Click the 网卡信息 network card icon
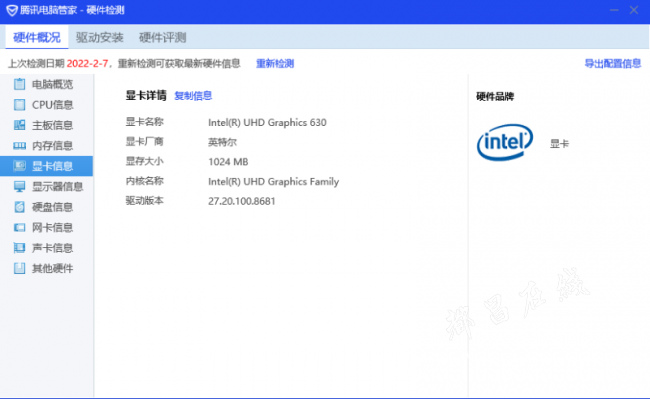650x399 pixels. pos(19,227)
